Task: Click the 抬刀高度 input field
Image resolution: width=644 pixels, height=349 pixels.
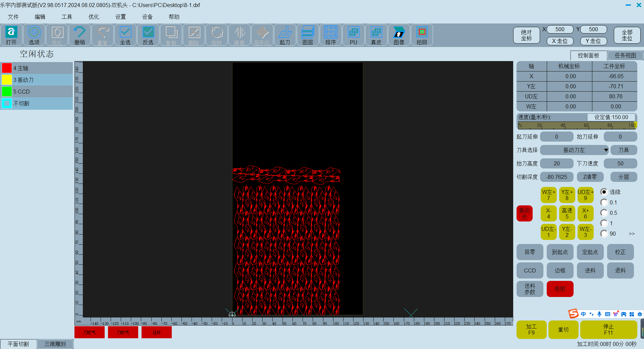Action: pyautogui.click(x=556, y=163)
